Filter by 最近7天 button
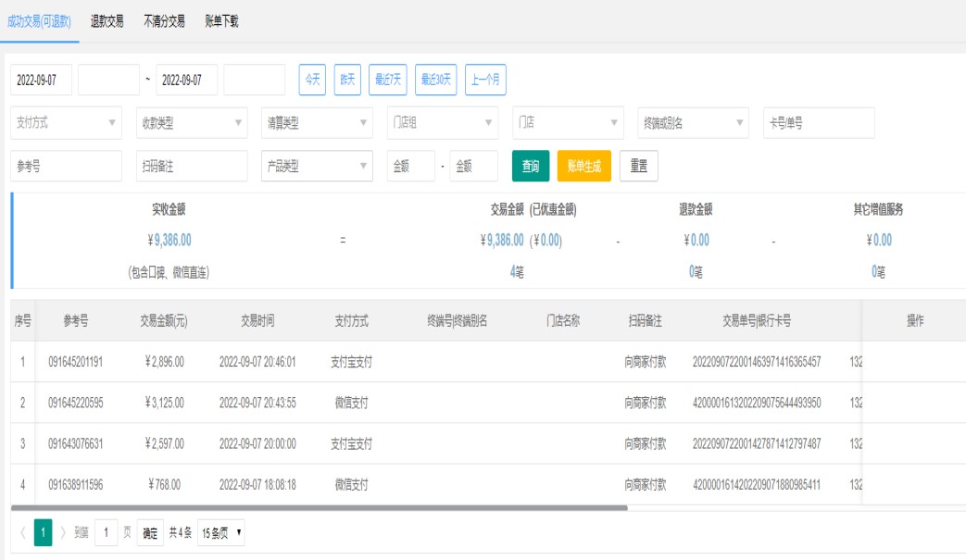966x560 pixels. tap(388, 80)
